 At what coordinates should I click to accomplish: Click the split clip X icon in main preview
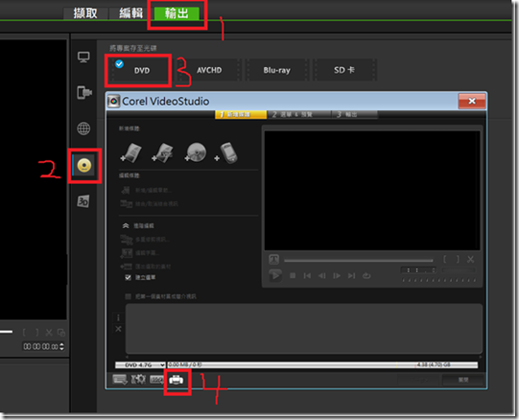(x=49, y=333)
